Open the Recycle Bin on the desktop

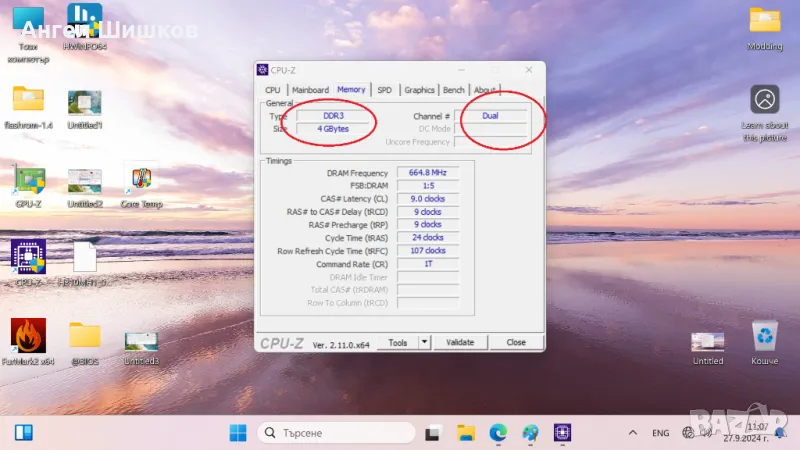click(765, 338)
